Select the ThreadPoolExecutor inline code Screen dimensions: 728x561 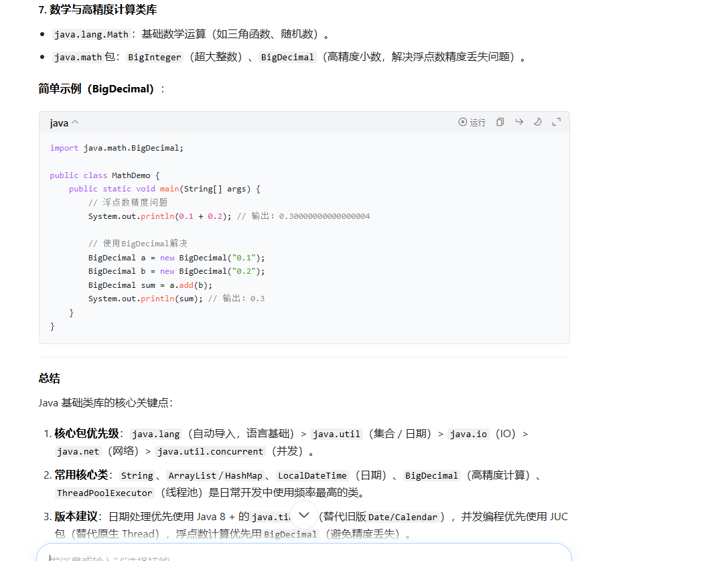click(104, 493)
